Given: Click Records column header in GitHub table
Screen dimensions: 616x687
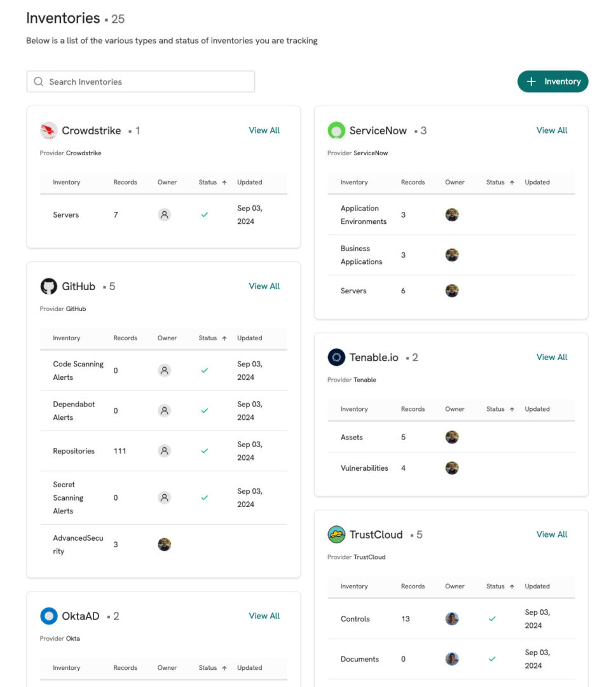Looking at the screenshot, I should click(125, 338).
